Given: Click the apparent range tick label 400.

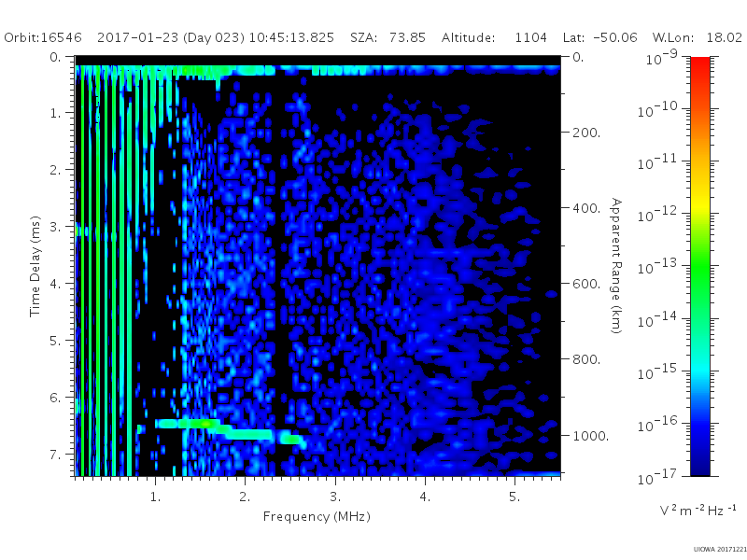Looking at the screenshot, I should point(586,208).
